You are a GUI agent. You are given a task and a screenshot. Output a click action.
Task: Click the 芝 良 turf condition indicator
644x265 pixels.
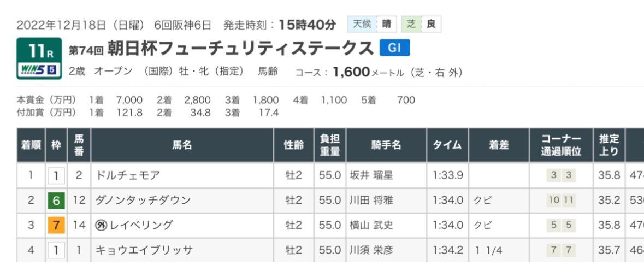(x=421, y=25)
